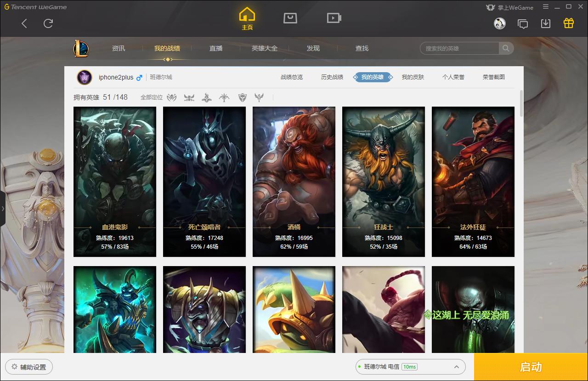Open the 死亡颂唱者 hero card

click(204, 182)
